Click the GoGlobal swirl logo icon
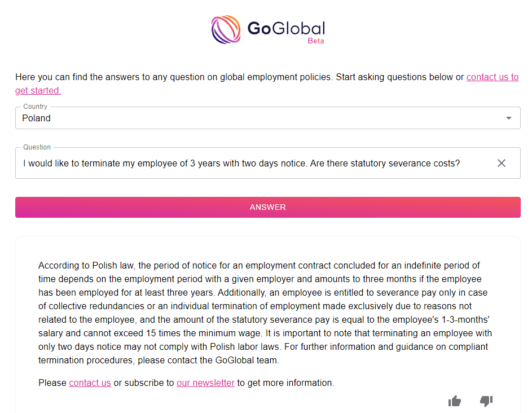532x413 pixels. click(x=226, y=29)
